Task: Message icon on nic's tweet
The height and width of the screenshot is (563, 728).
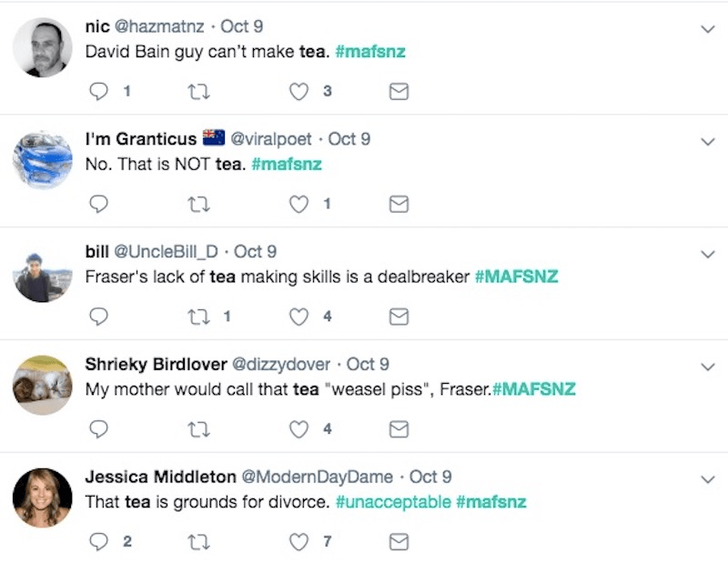Action: tap(398, 91)
